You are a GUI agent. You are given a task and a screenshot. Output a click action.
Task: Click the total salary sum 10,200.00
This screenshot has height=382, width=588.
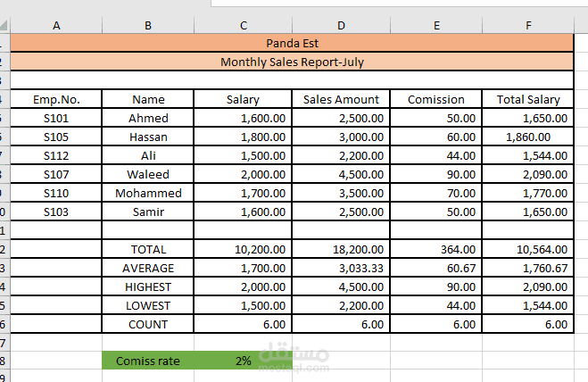pos(244,250)
